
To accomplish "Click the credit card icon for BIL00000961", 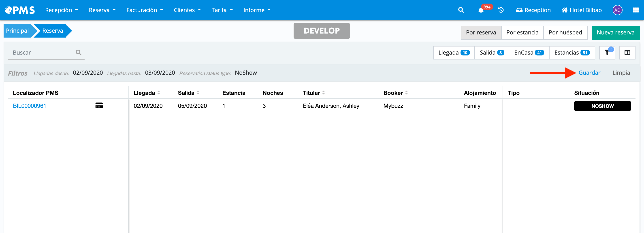I will pos(99,106).
